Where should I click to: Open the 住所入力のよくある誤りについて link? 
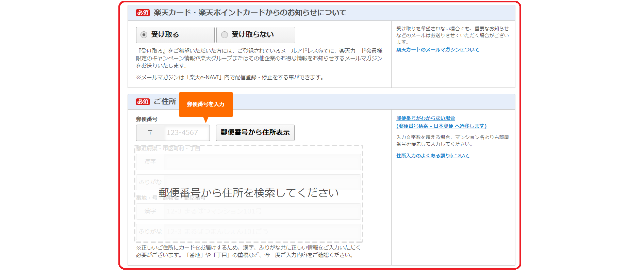point(433,156)
